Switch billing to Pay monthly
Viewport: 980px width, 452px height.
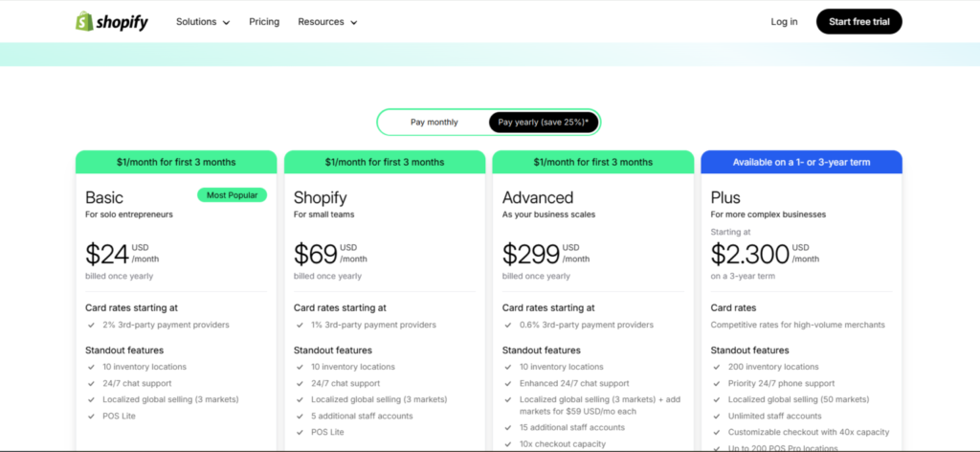[434, 122]
